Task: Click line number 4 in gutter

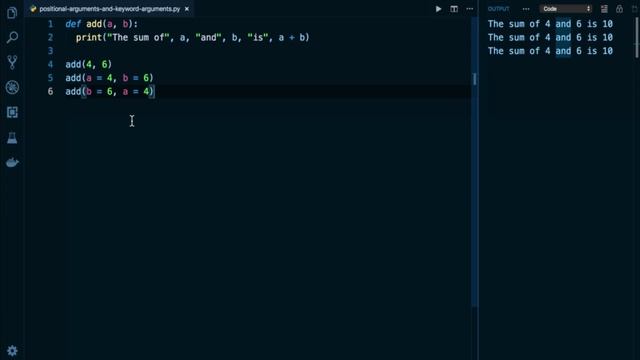Action: click(50, 64)
